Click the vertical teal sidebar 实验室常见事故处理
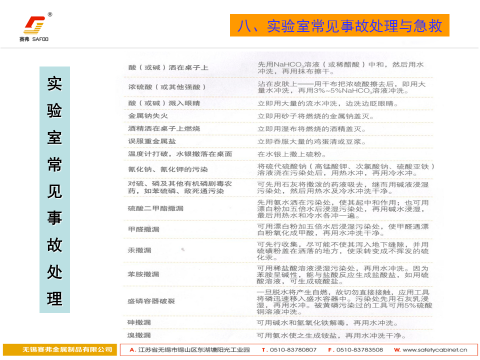Viewport: 480px width, 360px height. click(x=55, y=190)
